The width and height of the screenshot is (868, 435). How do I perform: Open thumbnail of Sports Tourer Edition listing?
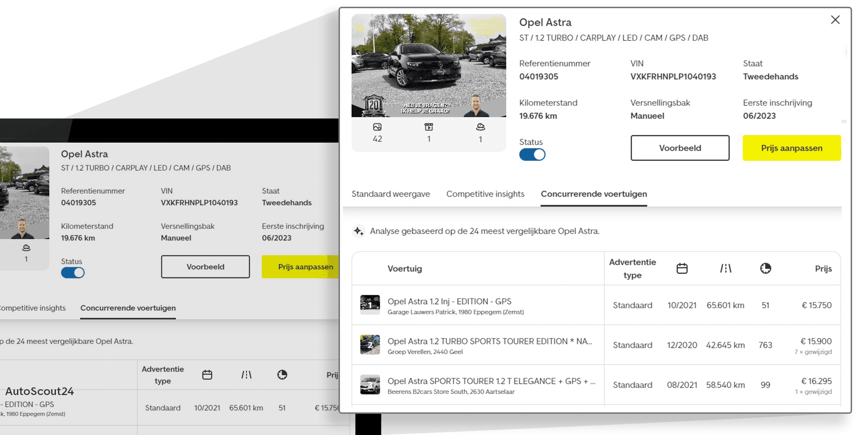370,345
